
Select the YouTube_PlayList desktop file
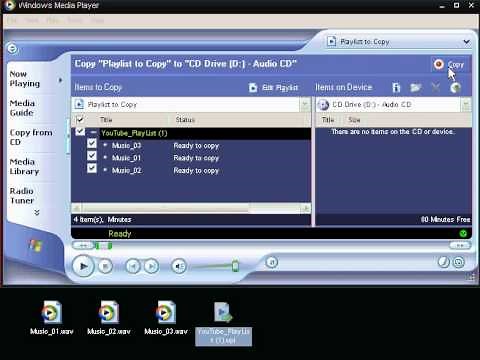[223, 323]
